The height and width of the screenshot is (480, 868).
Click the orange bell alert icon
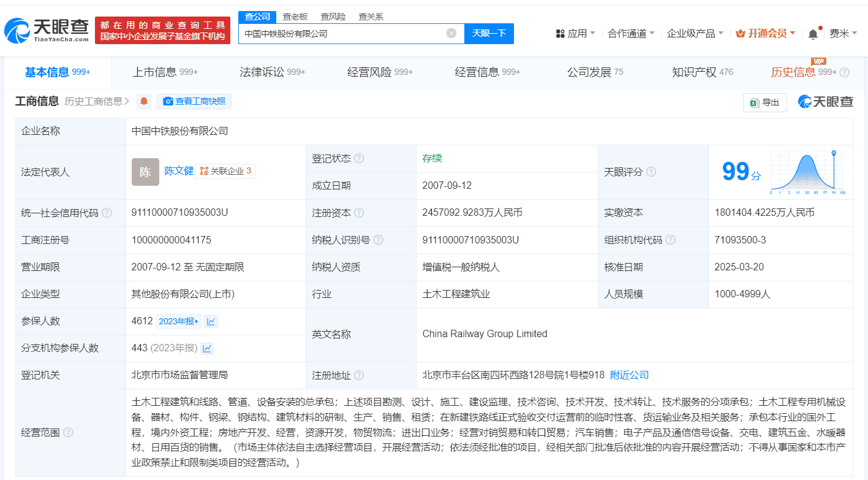coord(144,102)
